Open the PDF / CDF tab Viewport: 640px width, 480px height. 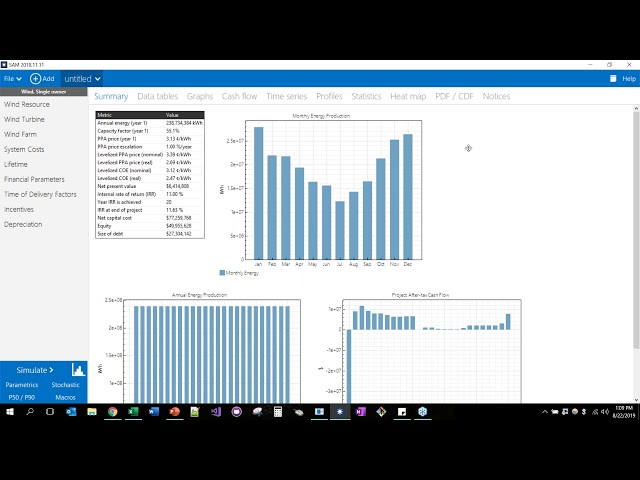pyautogui.click(x=454, y=96)
